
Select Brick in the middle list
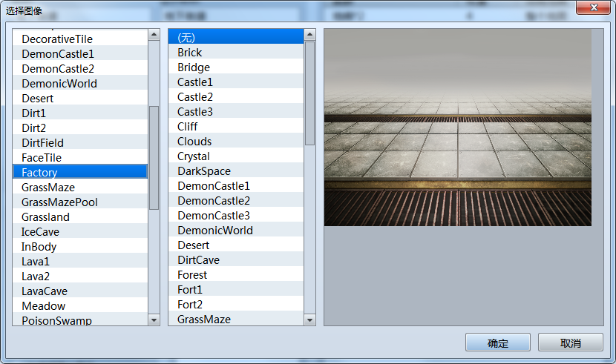[236, 52]
